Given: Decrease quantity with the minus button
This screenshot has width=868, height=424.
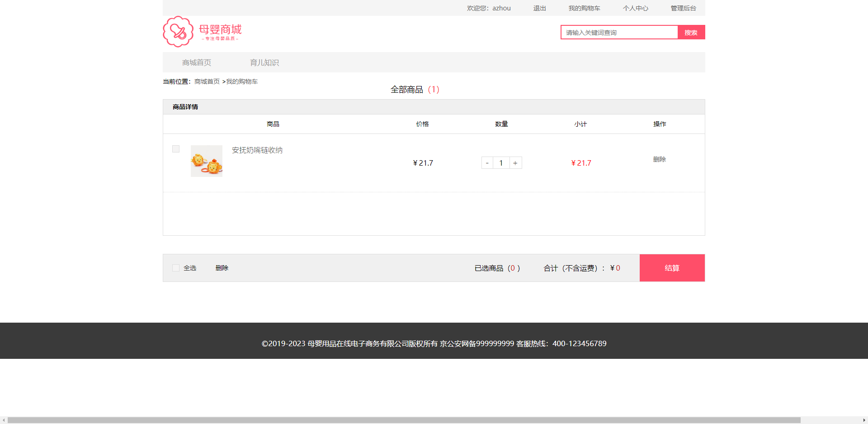Looking at the screenshot, I should [487, 163].
